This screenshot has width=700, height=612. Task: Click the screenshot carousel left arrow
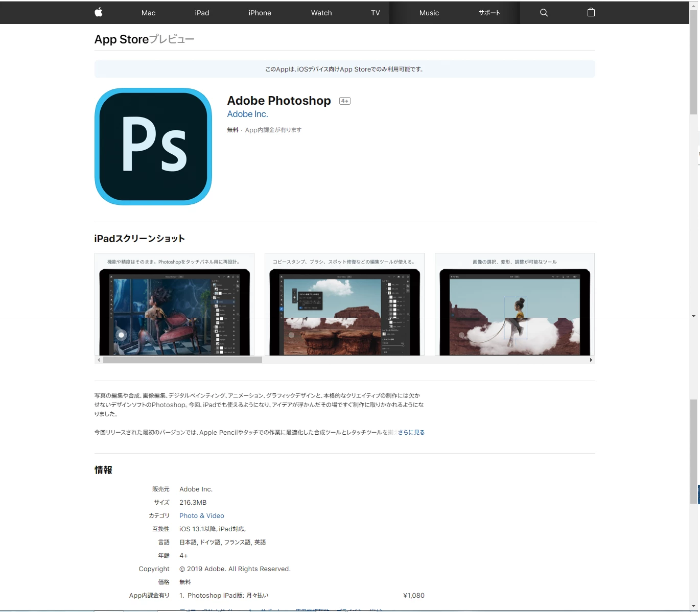pos(99,360)
